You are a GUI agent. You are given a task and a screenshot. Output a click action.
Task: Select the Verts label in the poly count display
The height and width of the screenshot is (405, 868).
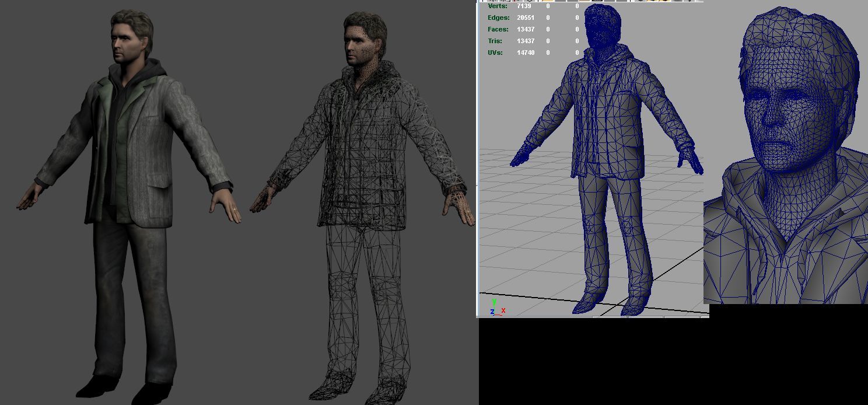click(x=498, y=6)
